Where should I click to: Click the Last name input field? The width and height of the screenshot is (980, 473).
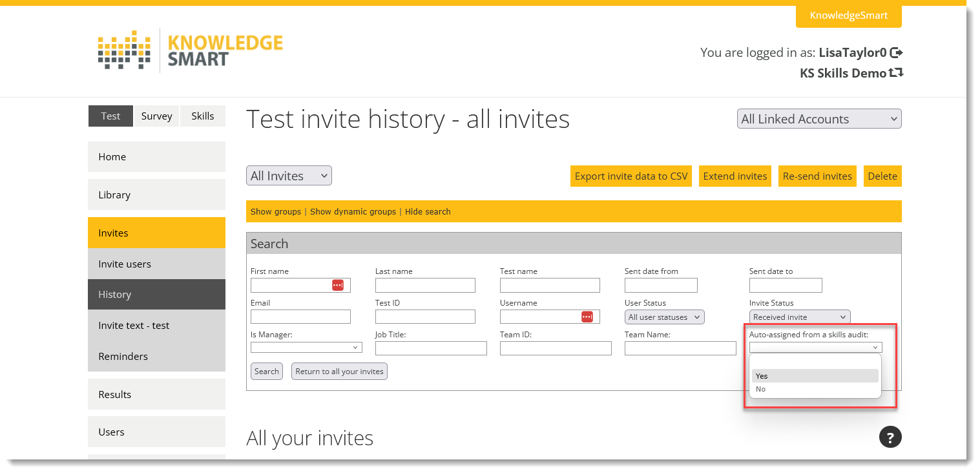(425, 285)
